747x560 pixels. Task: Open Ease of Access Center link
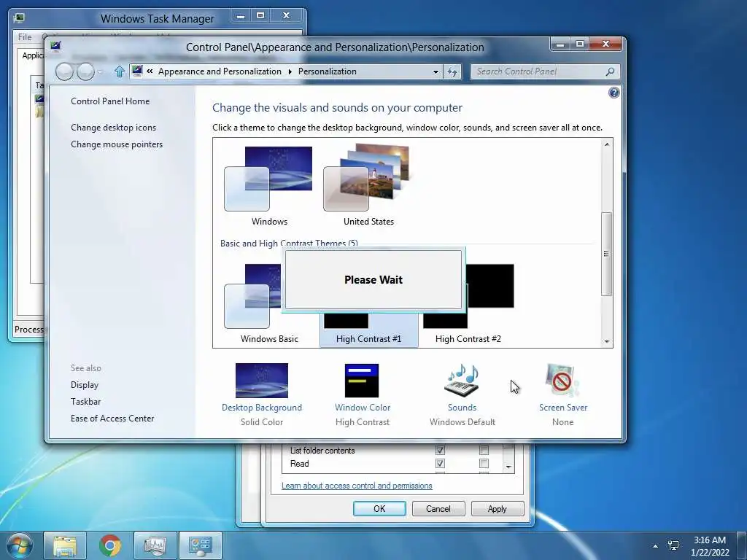pos(112,418)
